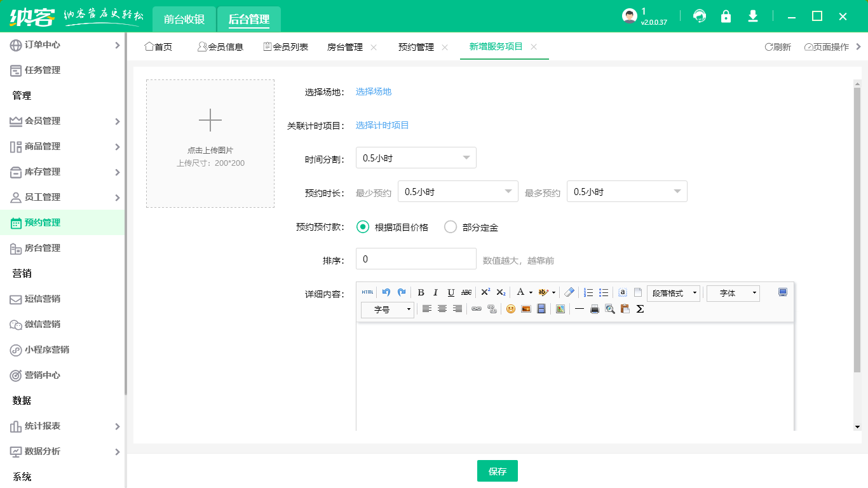Undo the last edit in the editor

click(386, 292)
